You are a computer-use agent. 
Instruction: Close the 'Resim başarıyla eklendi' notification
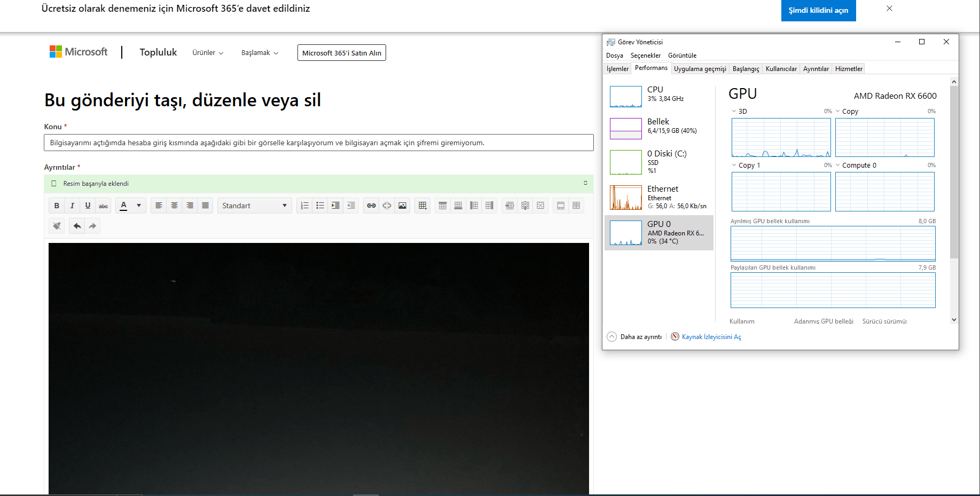click(x=585, y=183)
